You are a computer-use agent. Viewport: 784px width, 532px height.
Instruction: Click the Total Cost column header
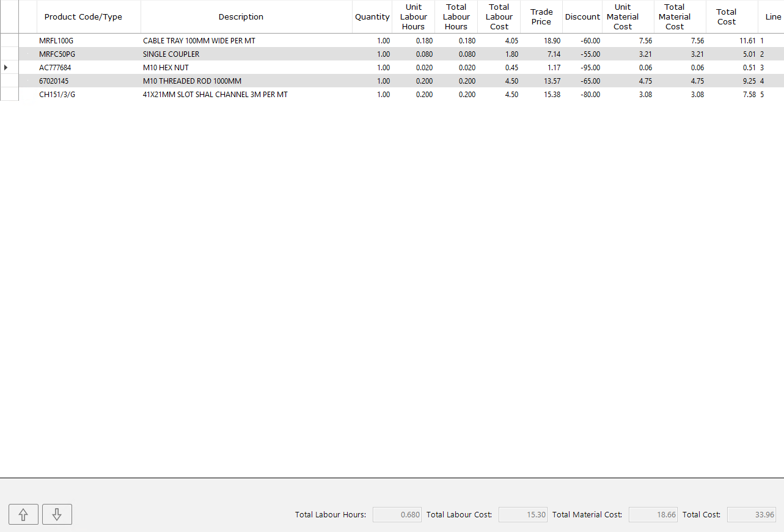727,17
